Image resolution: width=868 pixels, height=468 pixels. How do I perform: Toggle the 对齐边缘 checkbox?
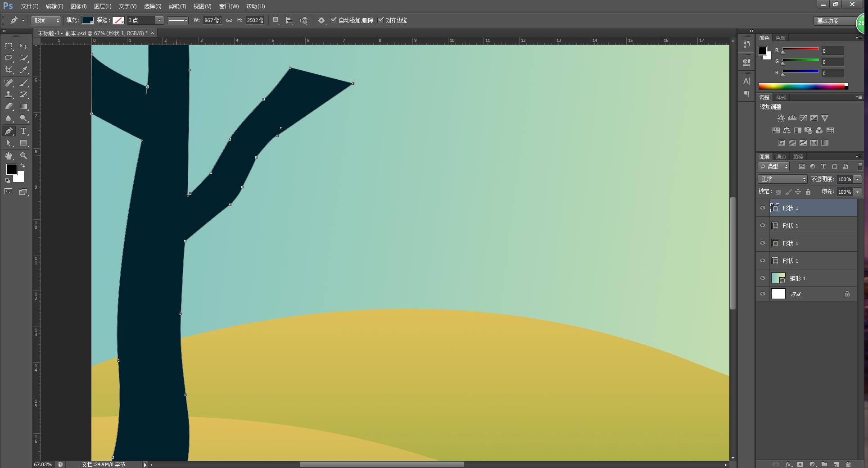(x=381, y=20)
